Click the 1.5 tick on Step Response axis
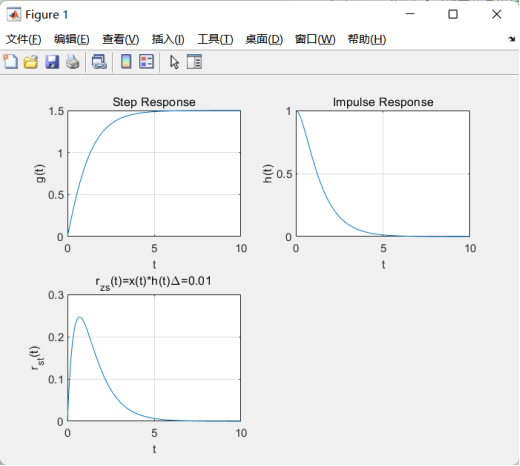This screenshot has height=466, width=520. [56, 111]
